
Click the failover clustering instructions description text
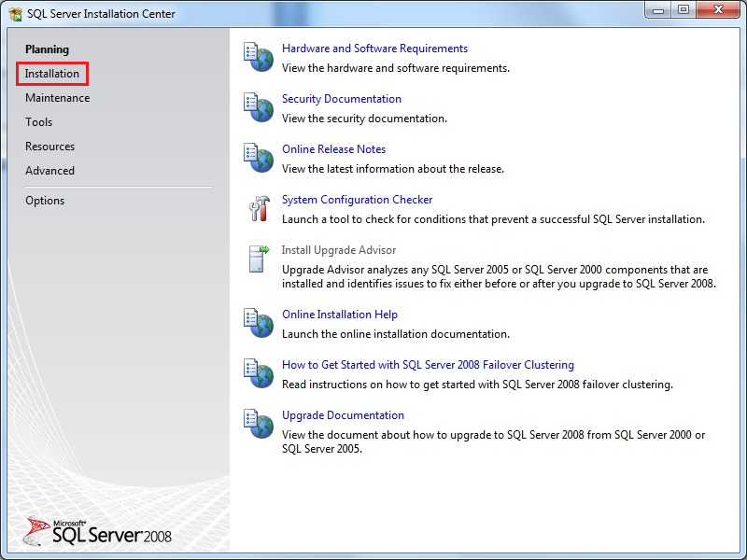click(477, 385)
